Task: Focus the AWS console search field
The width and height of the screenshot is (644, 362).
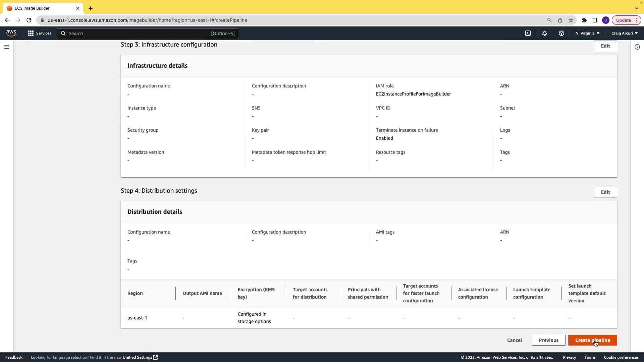Action: [148, 33]
